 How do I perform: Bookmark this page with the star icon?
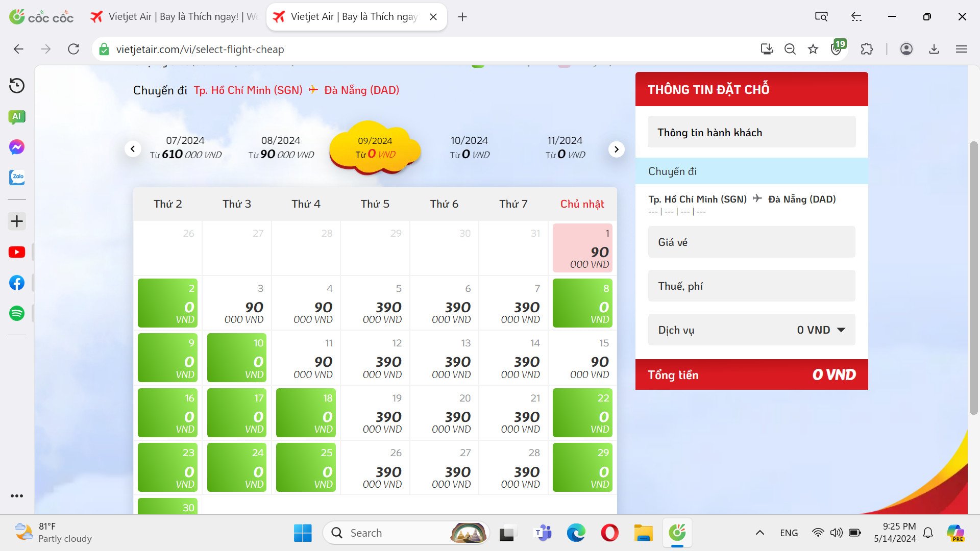pos(813,49)
